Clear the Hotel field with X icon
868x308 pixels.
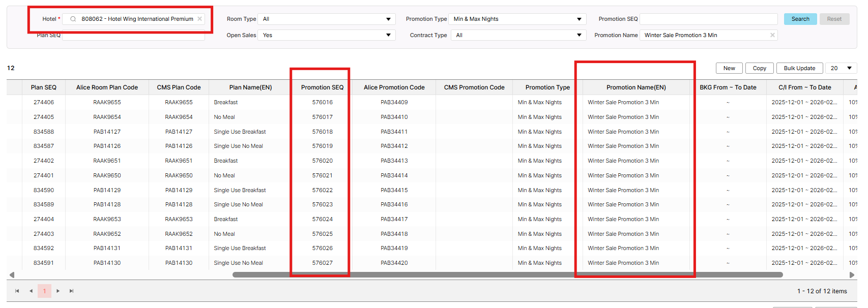pyautogui.click(x=200, y=19)
